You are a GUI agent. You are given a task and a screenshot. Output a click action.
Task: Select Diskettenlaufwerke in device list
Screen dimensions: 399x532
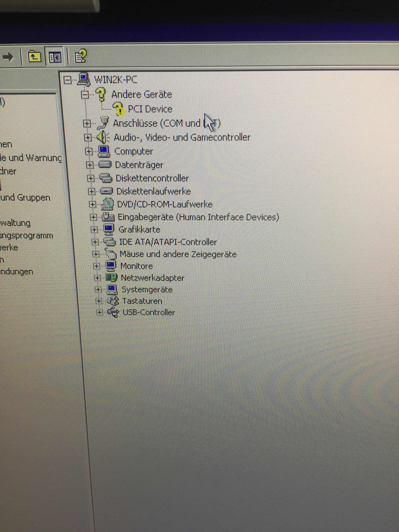153,192
